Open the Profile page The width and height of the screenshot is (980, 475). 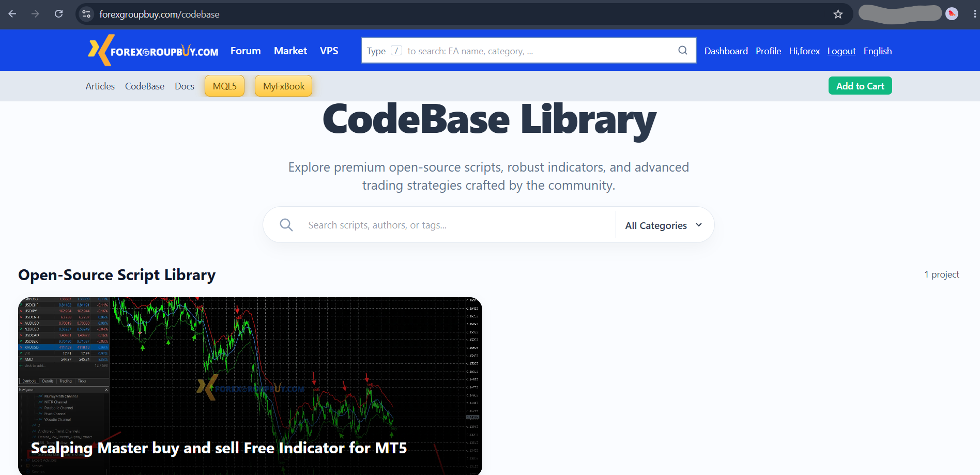pos(768,51)
